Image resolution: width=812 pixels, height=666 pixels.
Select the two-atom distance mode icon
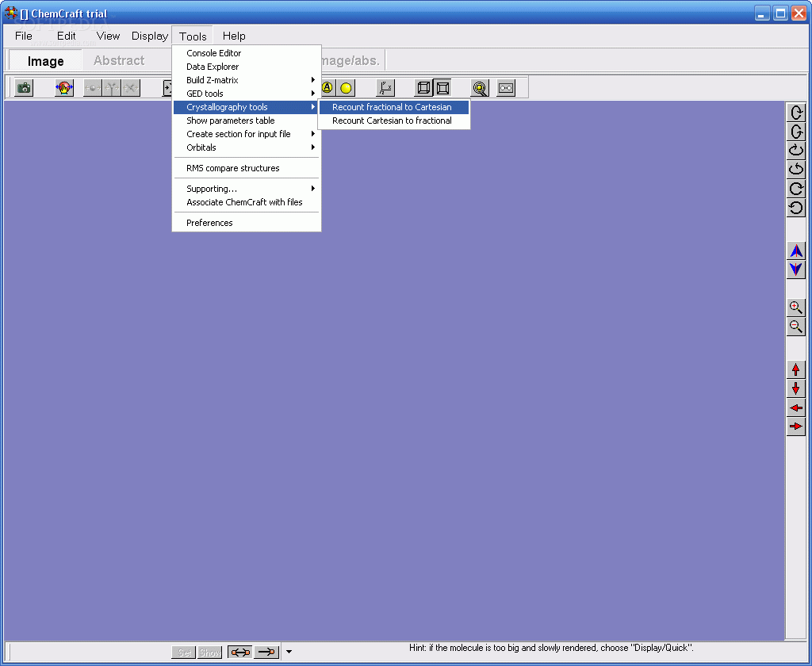[240, 652]
